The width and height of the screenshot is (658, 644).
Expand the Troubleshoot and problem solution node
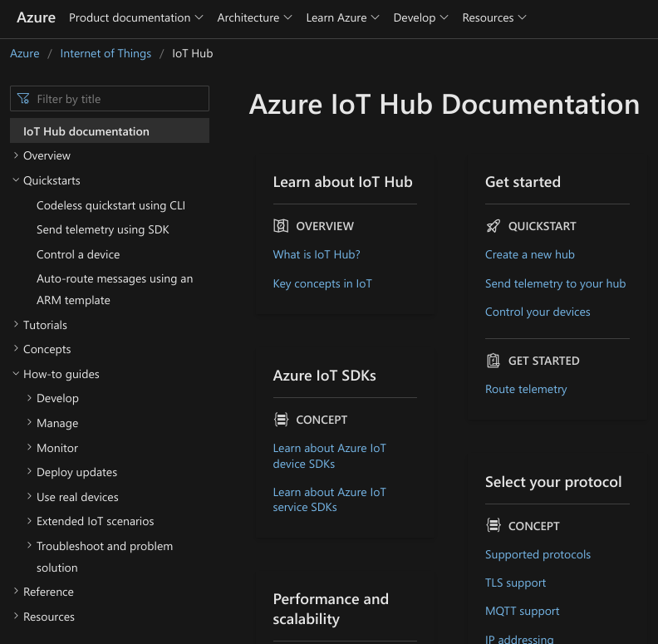click(x=29, y=546)
